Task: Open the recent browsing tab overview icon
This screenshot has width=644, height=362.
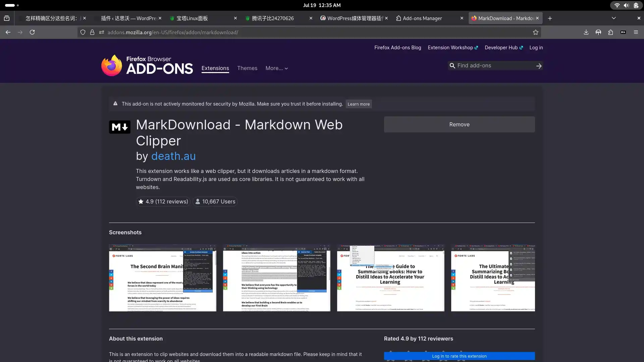Action: pyautogui.click(x=7, y=18)
